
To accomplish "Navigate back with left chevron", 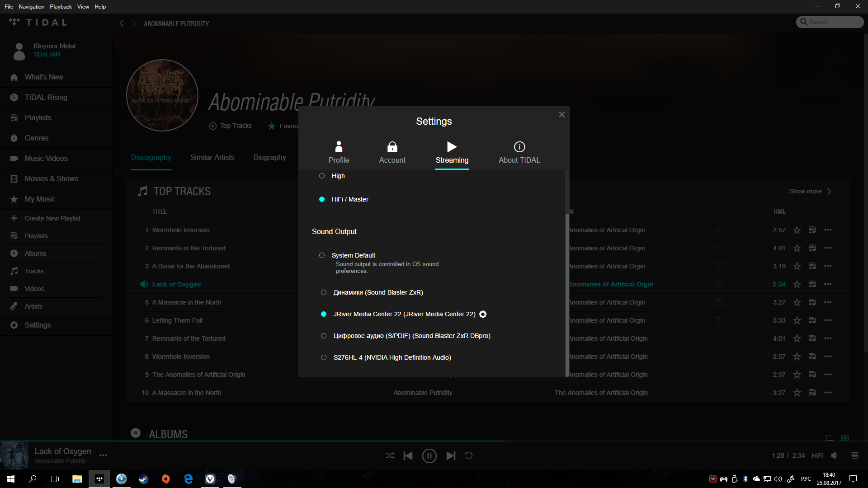I will (121, 23).
